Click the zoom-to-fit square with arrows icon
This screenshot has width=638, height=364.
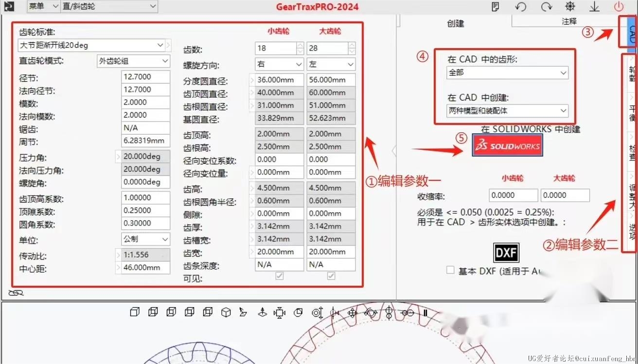(x=280, y=312)
